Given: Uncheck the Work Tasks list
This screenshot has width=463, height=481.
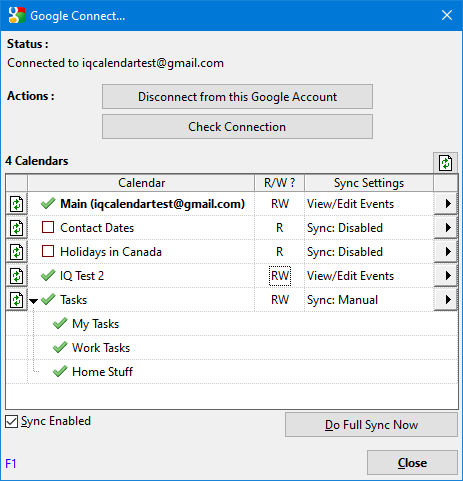Looking at the screenshot, I should (60, 347).
